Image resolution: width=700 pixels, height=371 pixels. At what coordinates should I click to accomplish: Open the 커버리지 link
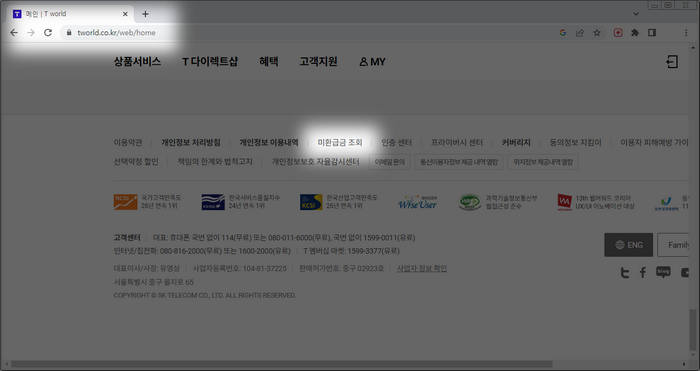click(516, 142)
